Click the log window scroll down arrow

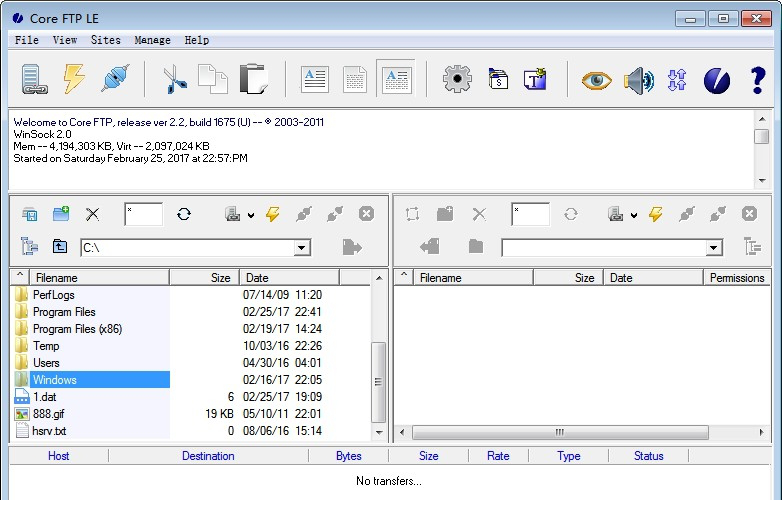tap(762, 180)
